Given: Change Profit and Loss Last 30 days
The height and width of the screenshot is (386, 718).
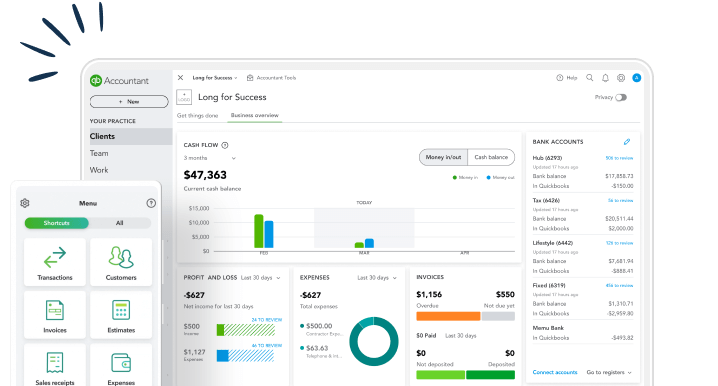Looking at the screenshot, I should click(261, 278).
